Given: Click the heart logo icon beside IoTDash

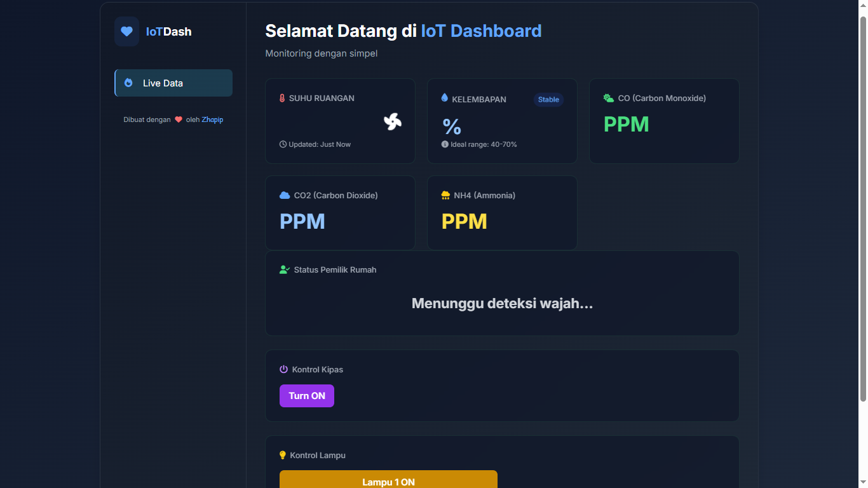Looking at the screenshot, I should tap(126, 31).
